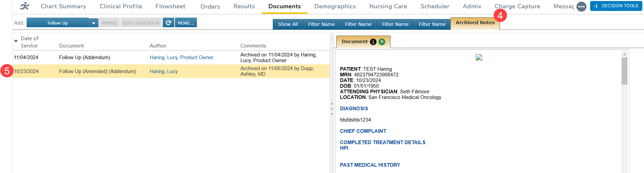Switch to the Chart Summary tab
Screen dimensions: 644x173
[63, 6]
